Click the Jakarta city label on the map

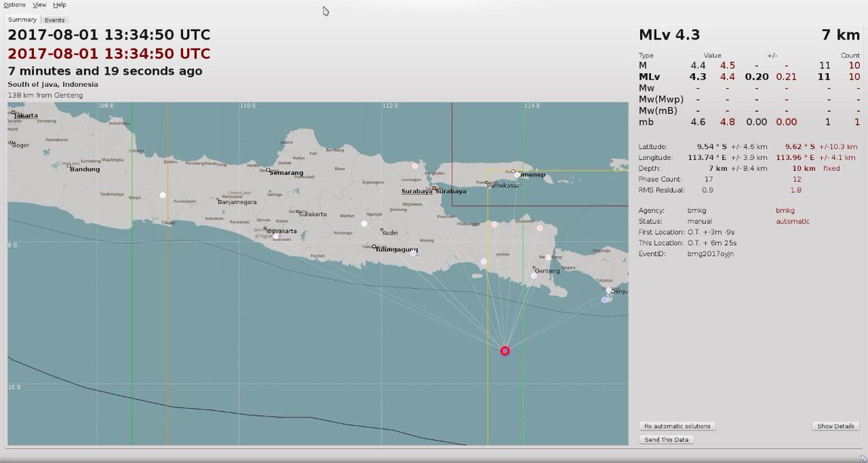(25, 116)
